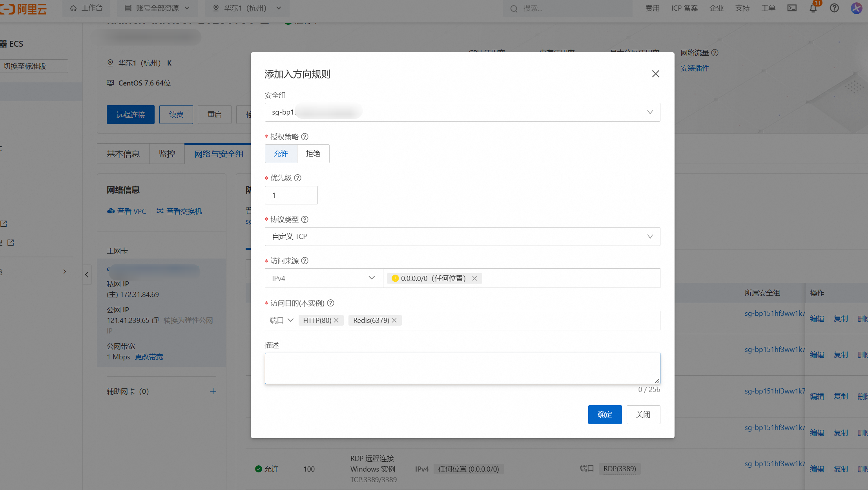The image size is (868, 490).
Task: Click the 安装插件 link
Action: click(x=695, y=68)
